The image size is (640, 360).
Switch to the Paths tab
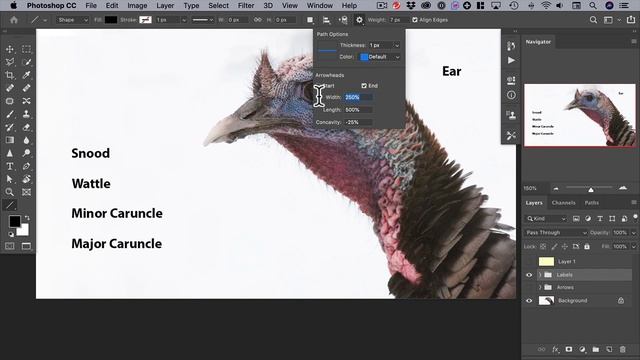point(591,203)
